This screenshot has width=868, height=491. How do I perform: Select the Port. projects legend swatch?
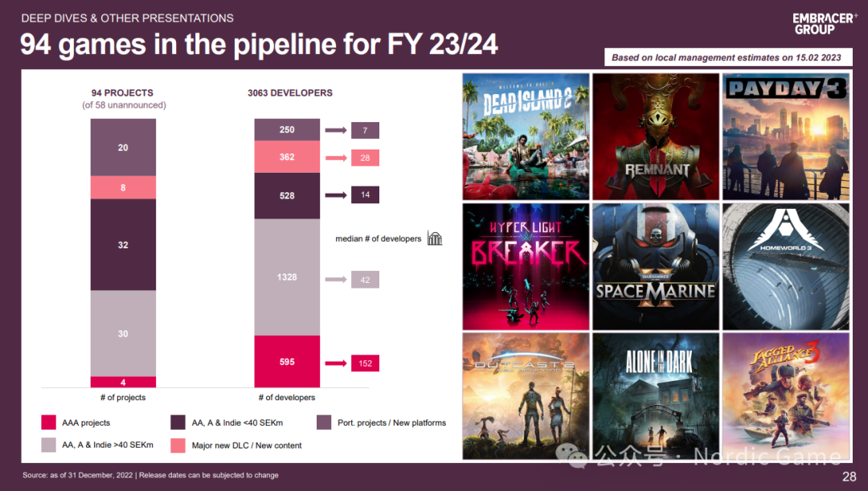(x=324, y=423)
